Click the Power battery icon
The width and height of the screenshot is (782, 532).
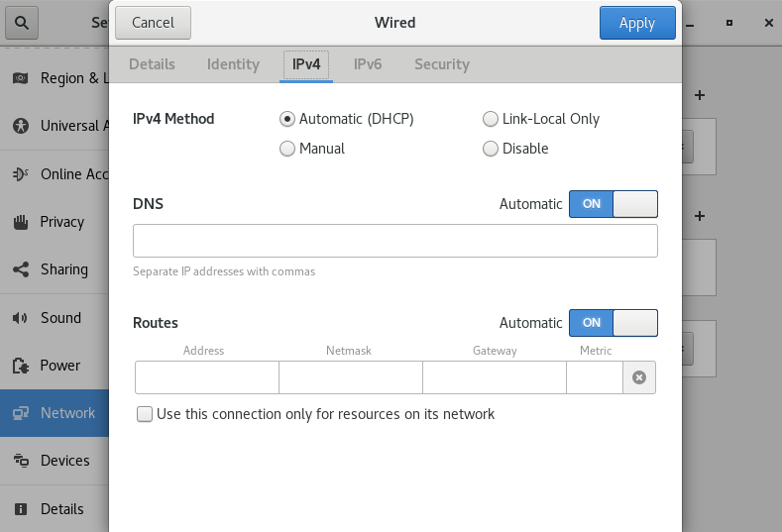(x=21, y=366)
